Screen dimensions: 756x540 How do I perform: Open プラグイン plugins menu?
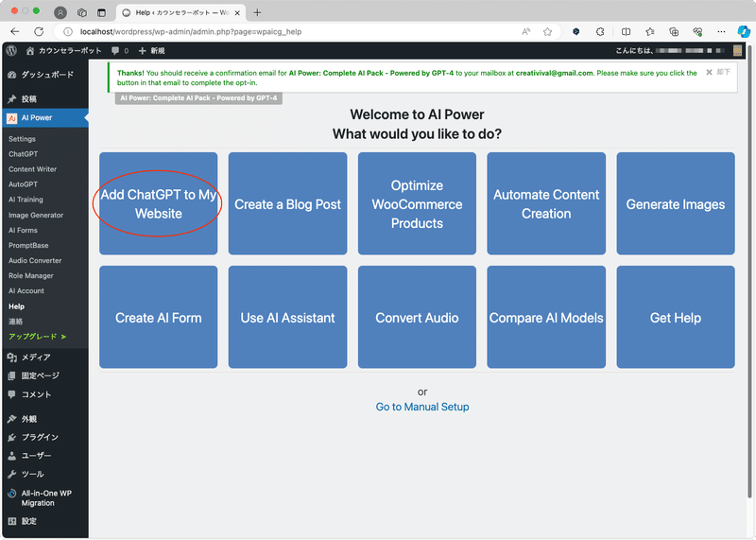tap(44, 437)
